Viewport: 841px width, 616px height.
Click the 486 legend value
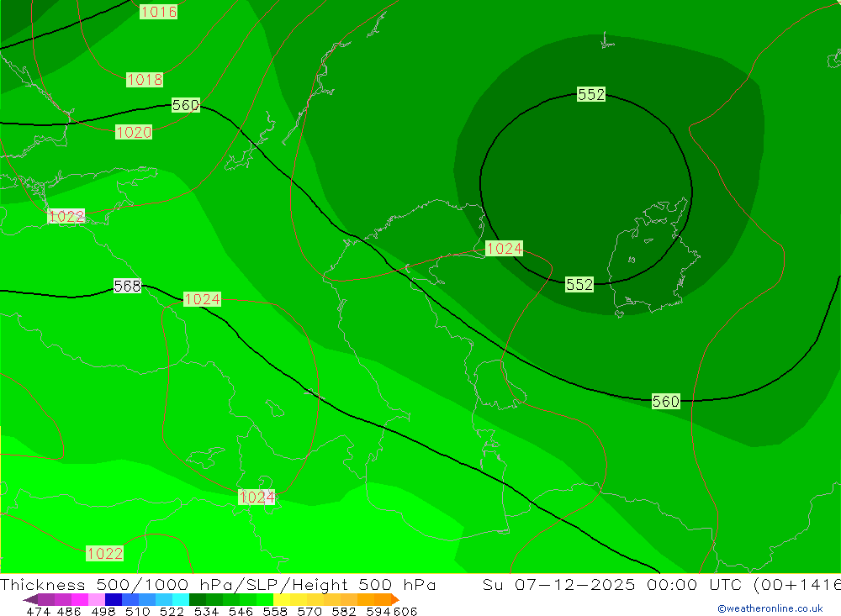pos(69,611)
